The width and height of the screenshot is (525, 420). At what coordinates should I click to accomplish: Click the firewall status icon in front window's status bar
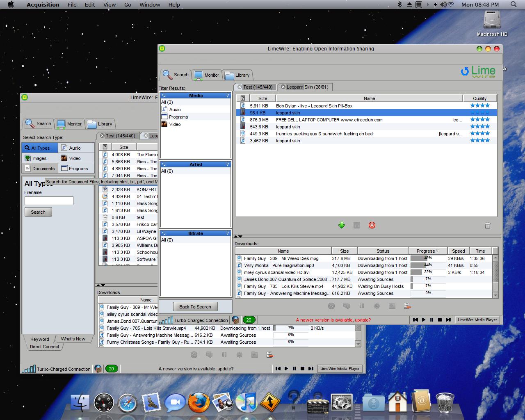(235, 320)
